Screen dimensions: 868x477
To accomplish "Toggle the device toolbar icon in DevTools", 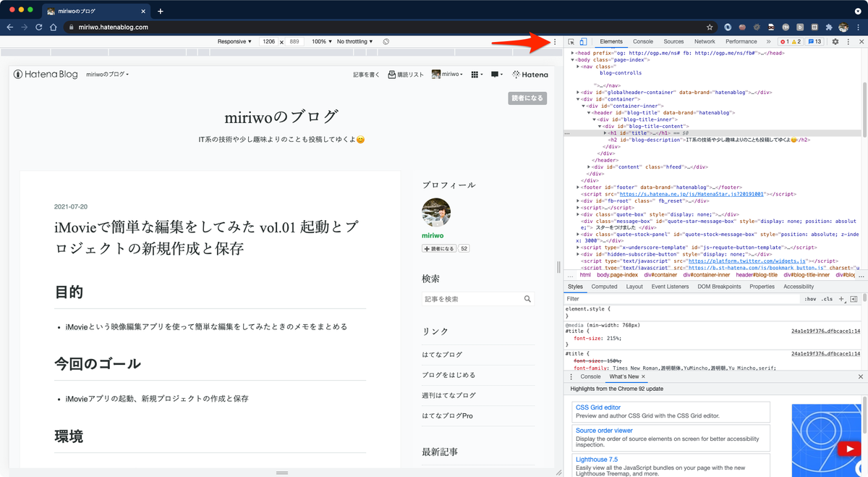I will click(x=582, y=42).
